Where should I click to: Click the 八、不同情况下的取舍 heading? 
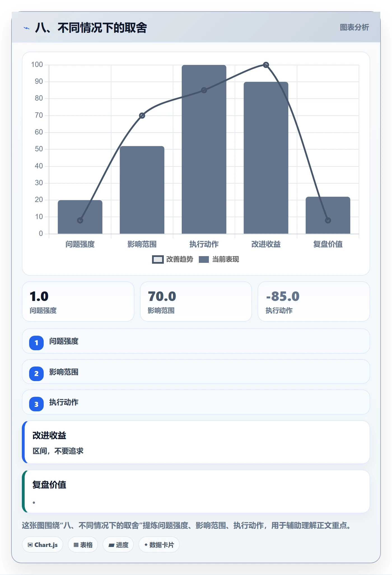click(x=91, y=28)
